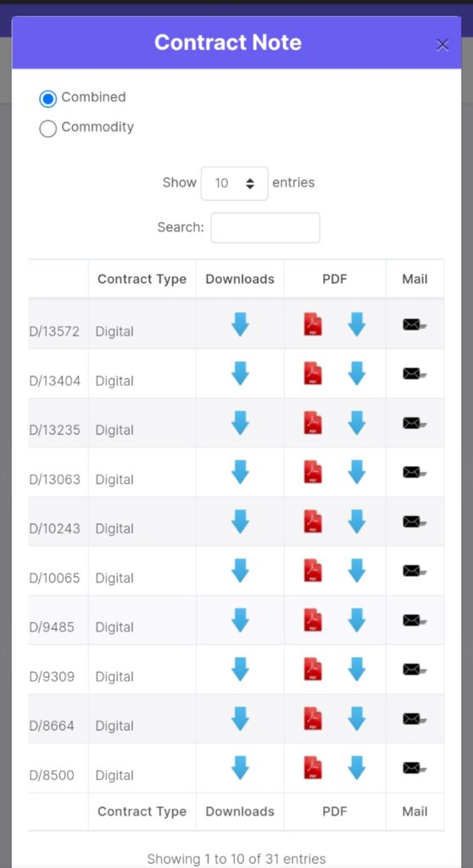This screenshot has width=473, height=868.
Task: Focus the Search input field
Action: [x=265, y=227]
